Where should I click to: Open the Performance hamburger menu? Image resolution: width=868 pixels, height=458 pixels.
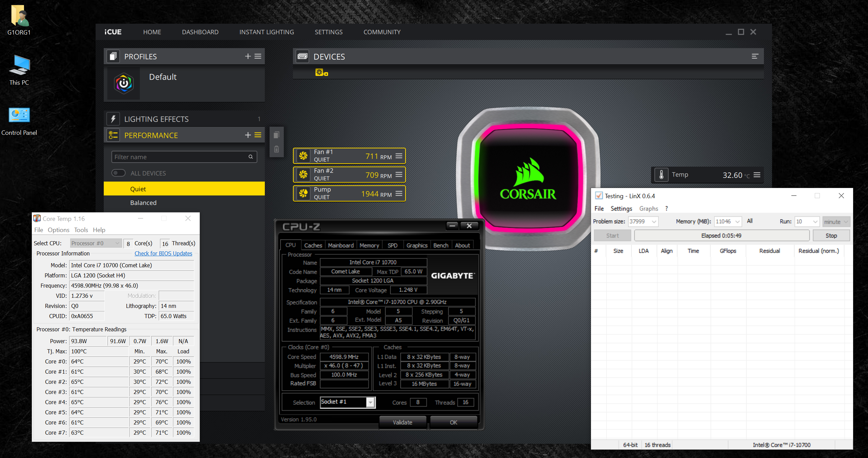[258, 135]
